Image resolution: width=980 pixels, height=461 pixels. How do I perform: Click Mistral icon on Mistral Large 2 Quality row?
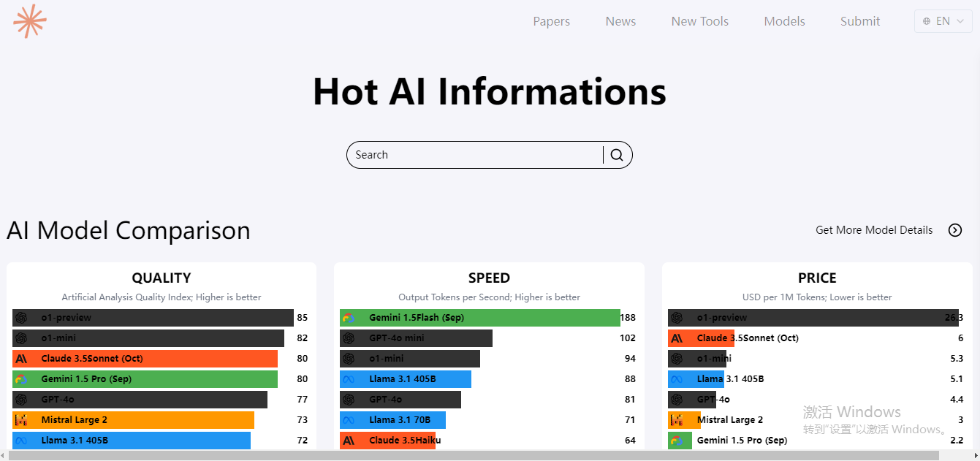tap(21, 420)
